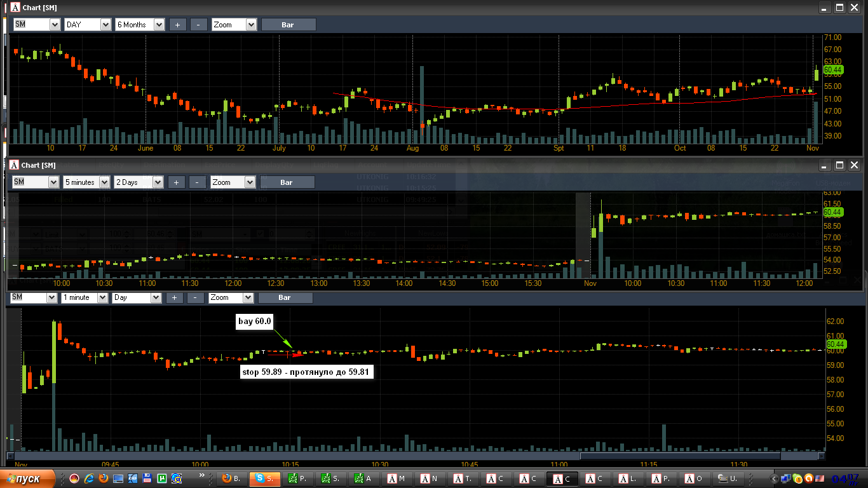
Task: Click left arrow of bottom chart scrollbar
Action: [x=10, y=456]
